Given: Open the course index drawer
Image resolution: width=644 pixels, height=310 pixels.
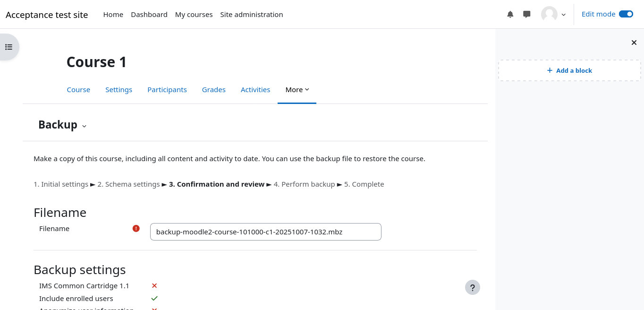Looking at the screenshot, I should coord(8,47).
